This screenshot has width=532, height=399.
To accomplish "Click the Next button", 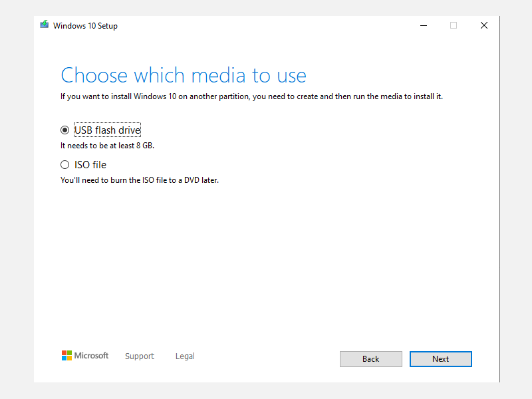I will click(440, 359).
